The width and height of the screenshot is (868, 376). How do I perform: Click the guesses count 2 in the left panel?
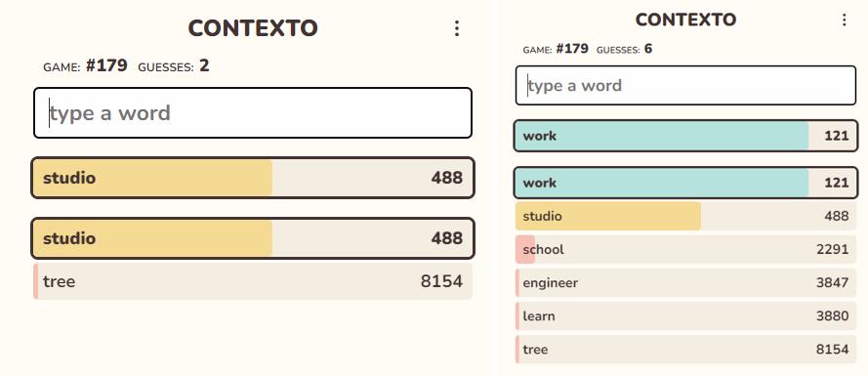[x=204, y=65]
